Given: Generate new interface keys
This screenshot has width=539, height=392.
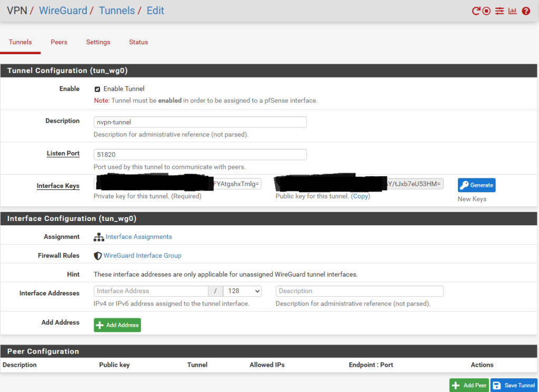Looking at the screenshot, I should pyautogui.click(x=476, y=185).
